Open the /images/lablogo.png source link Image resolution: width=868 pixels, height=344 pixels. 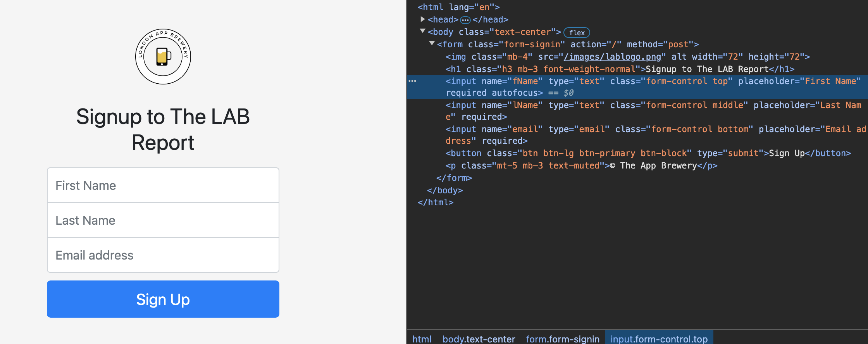click(x=612, y=57)
